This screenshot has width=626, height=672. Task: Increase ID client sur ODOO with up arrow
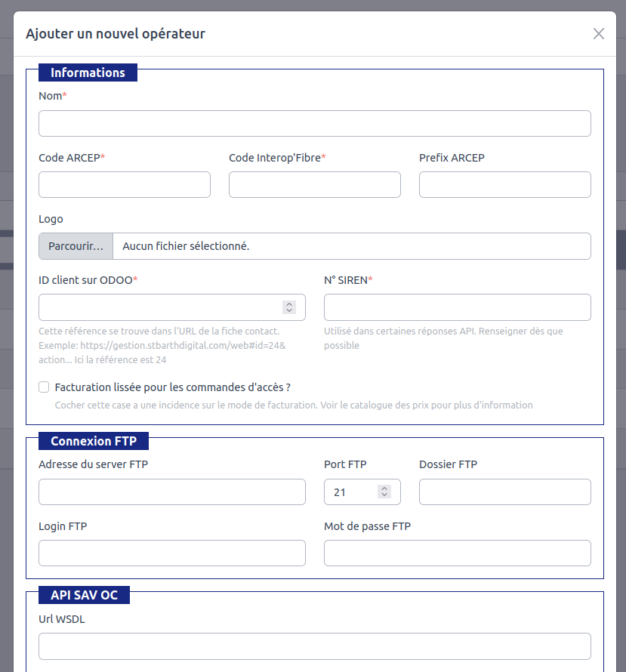click(x=289, y=304)
